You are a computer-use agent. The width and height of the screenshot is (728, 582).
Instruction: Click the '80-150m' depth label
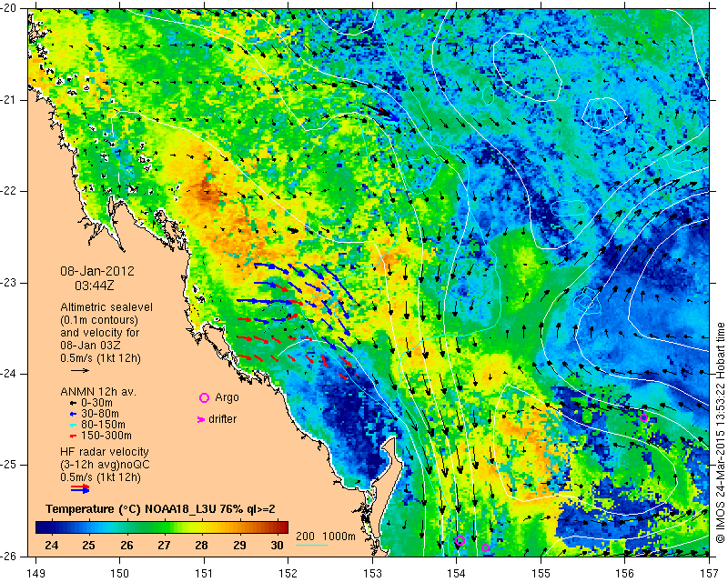(103, 425)
